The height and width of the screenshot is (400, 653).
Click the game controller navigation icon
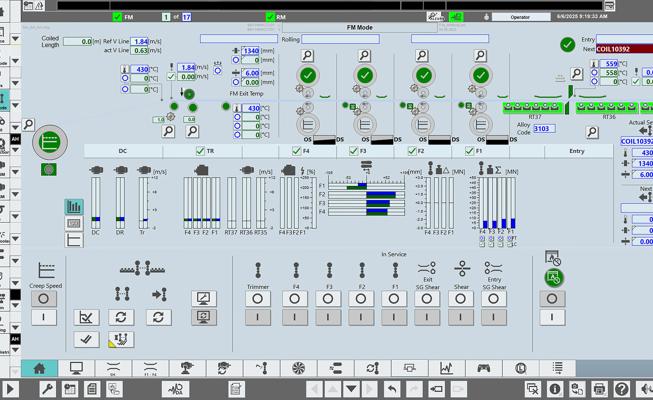point(483,368)
